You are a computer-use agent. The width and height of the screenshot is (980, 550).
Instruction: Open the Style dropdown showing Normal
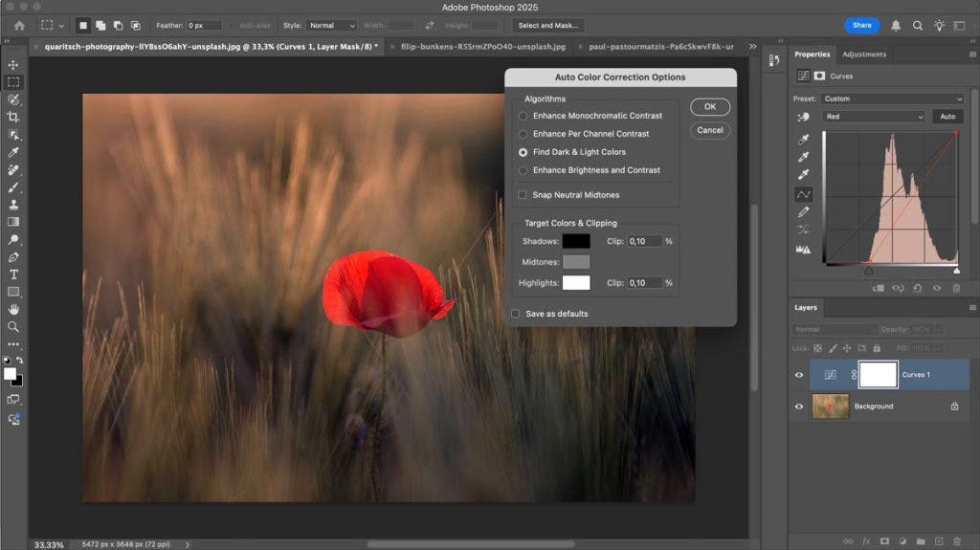[332, 26]
